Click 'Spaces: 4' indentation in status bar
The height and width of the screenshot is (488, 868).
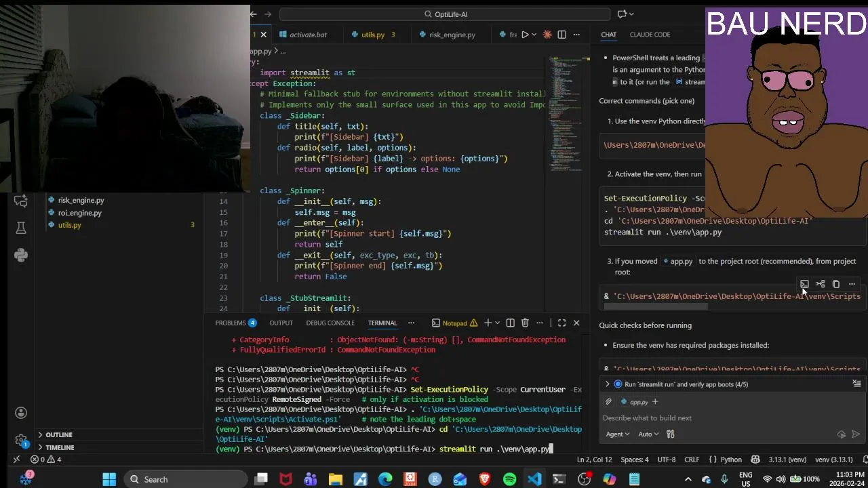(635, 460)
